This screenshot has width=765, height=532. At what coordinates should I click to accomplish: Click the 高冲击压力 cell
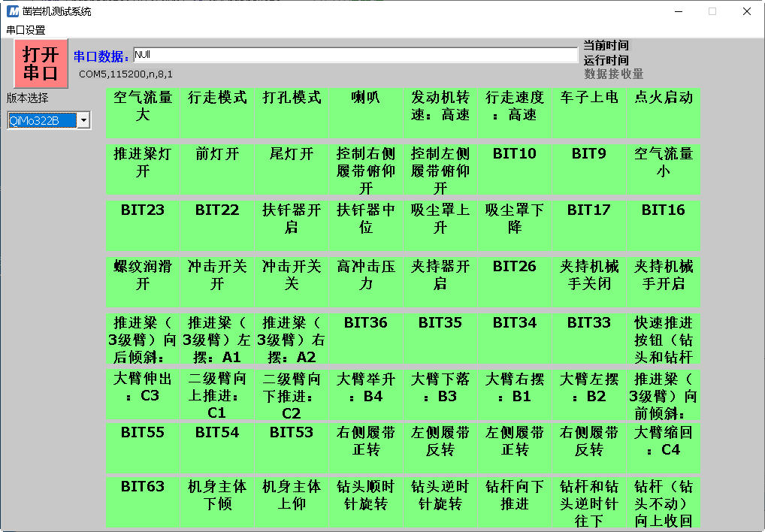[366, 281]
